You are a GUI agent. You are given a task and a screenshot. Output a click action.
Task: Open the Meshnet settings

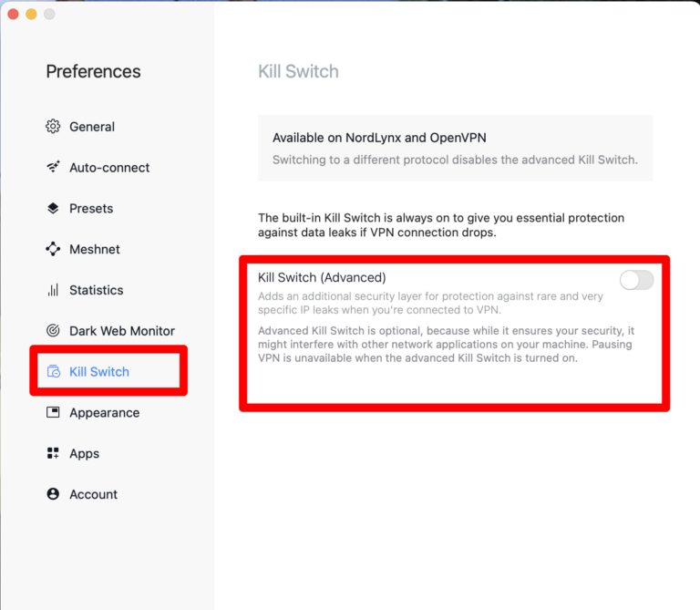pos(95,249)
